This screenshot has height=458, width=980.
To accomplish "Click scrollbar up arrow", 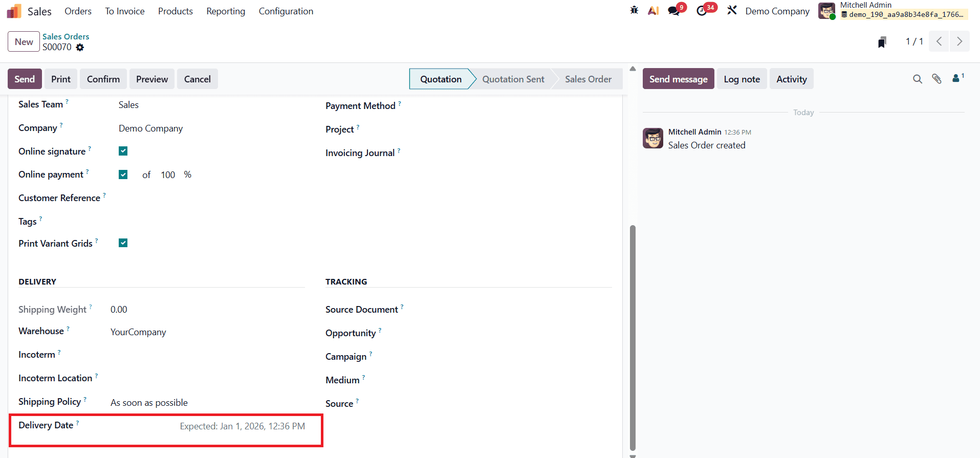I will pos(633,69).
